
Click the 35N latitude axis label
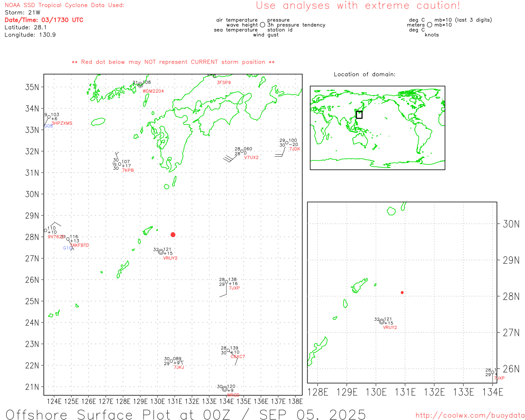point(32,87)
